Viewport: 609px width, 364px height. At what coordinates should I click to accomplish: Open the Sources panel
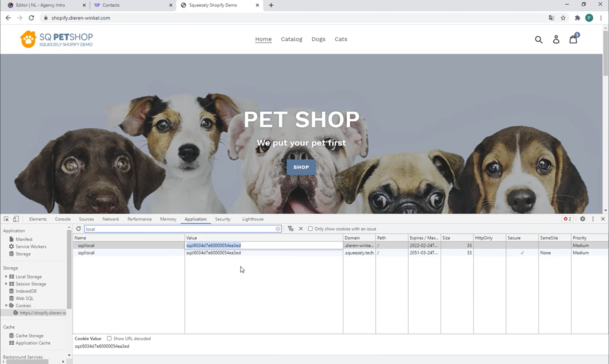coord(86,219)
